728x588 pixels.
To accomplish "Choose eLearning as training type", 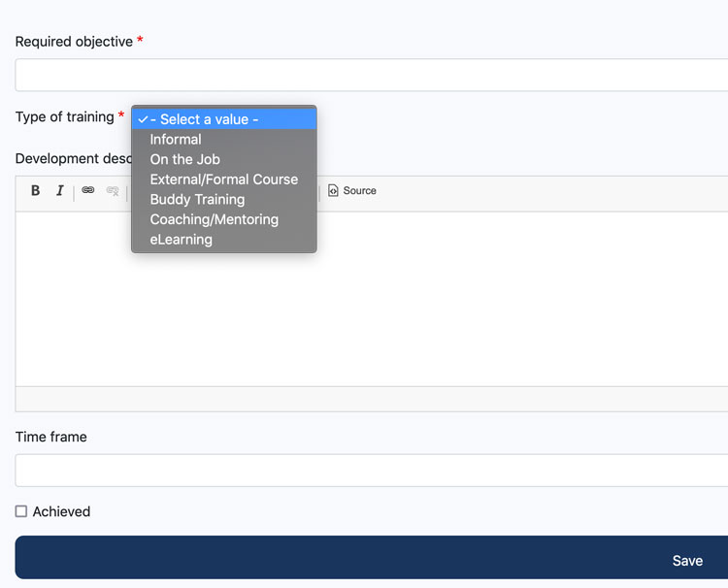I will (x=181, y=240).
